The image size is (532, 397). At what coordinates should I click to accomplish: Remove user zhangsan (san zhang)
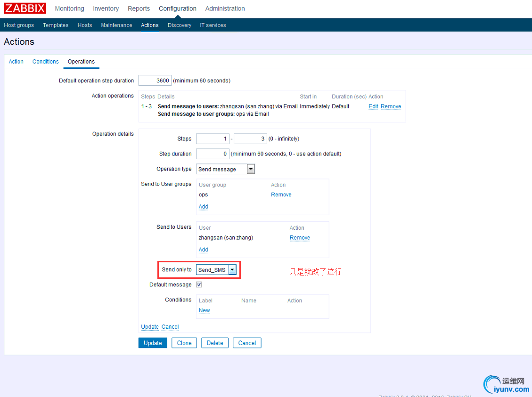300,238
